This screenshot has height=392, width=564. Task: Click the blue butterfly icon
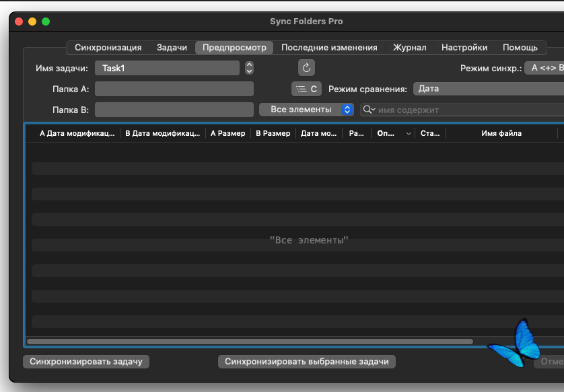point(514,344)
